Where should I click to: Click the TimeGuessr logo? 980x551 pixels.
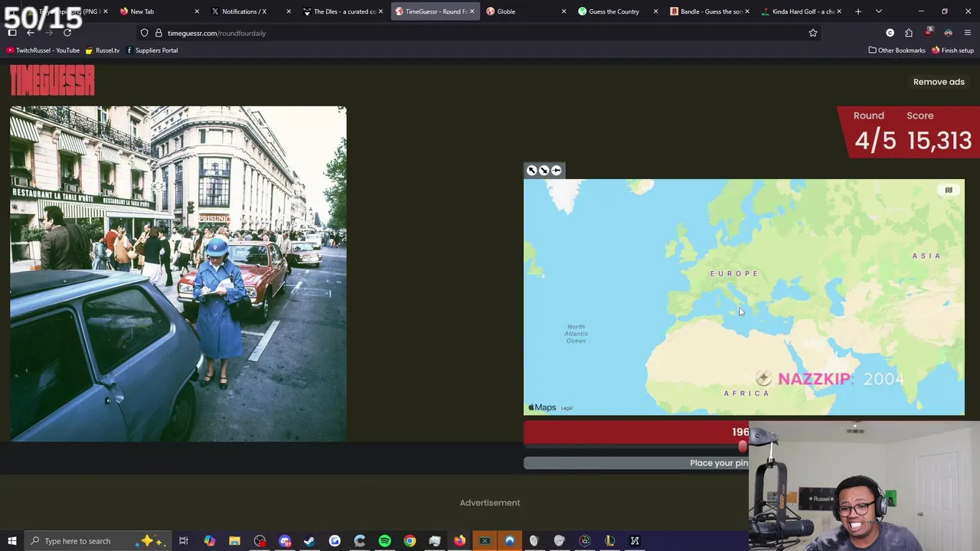pos(52,80)
